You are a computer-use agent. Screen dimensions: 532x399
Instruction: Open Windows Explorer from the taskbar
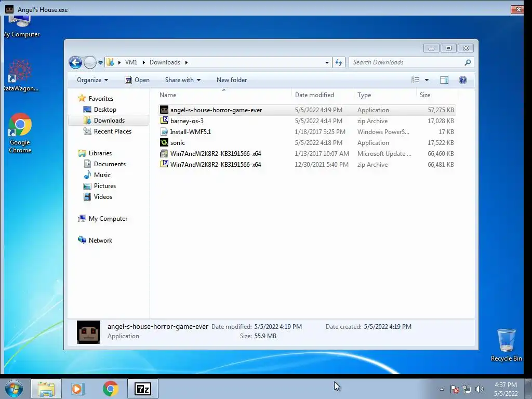[46, 389]
